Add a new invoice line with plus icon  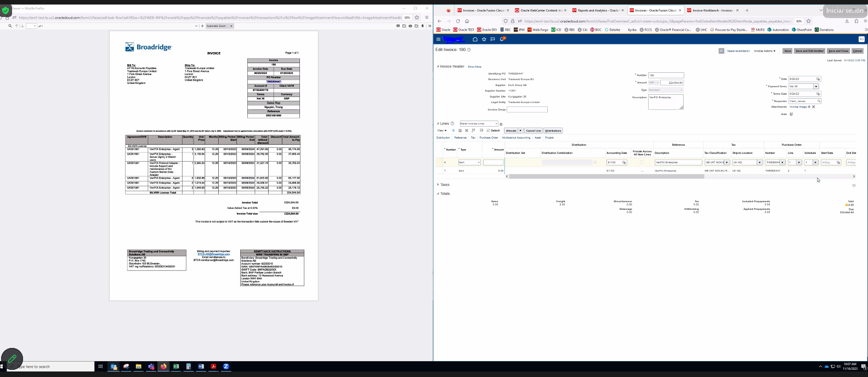pos(453,130)
